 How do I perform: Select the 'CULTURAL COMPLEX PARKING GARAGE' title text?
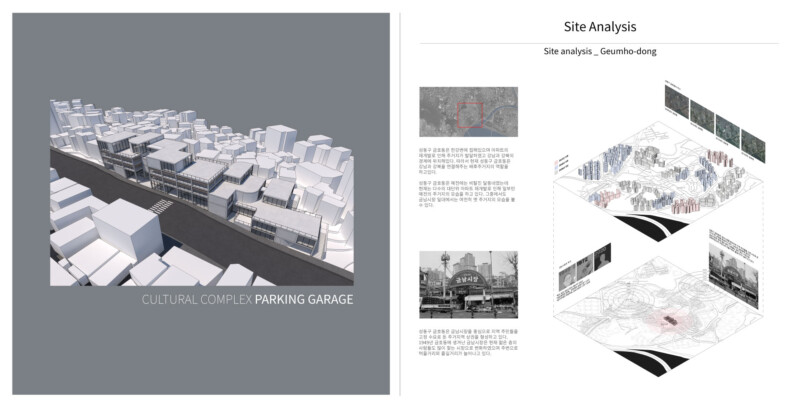(247, 299)
